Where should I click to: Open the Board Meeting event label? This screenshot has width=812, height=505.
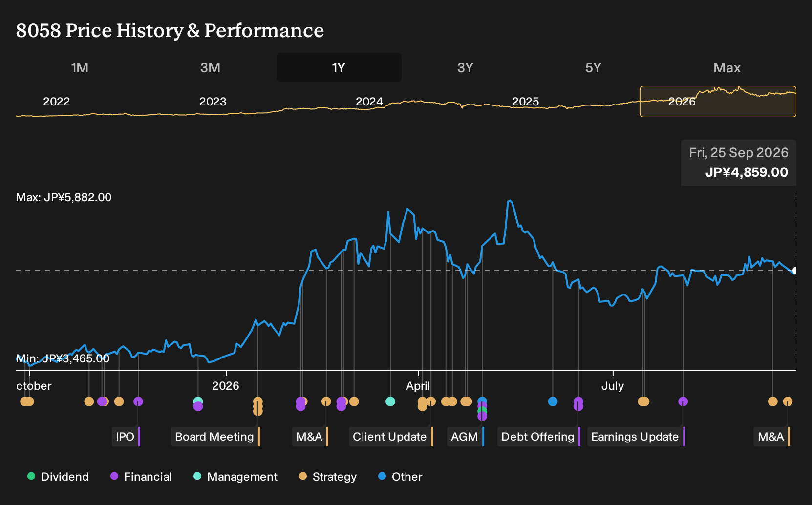tap(215, 437)
